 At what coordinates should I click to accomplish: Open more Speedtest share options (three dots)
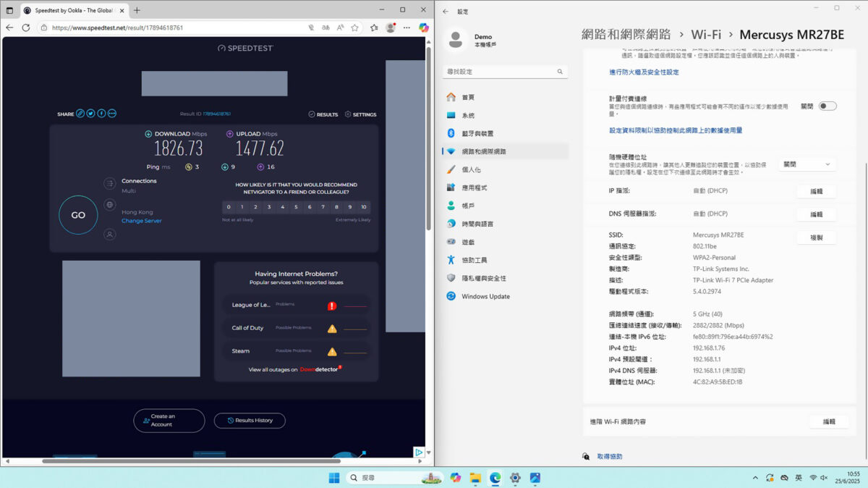[112, 114]
